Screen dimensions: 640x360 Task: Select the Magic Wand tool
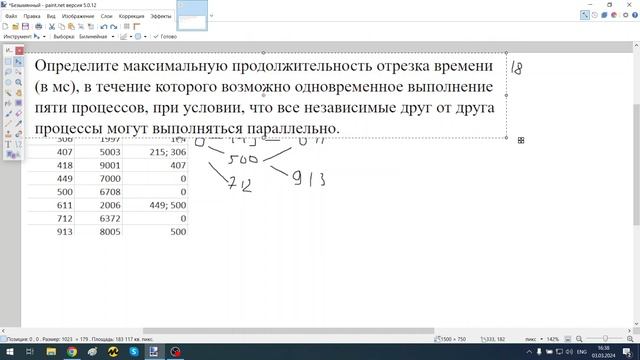(x=8, y=93)
